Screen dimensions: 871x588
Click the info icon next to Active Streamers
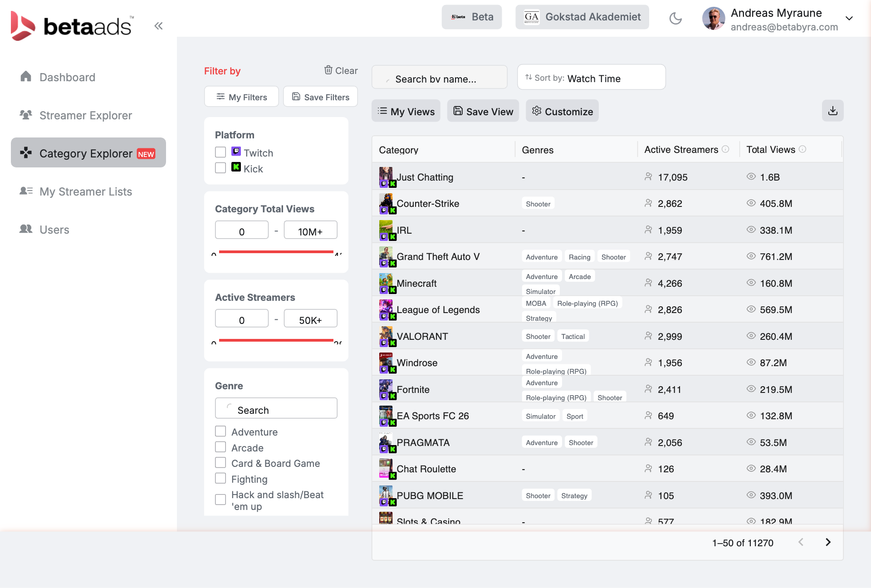[725, 149]
